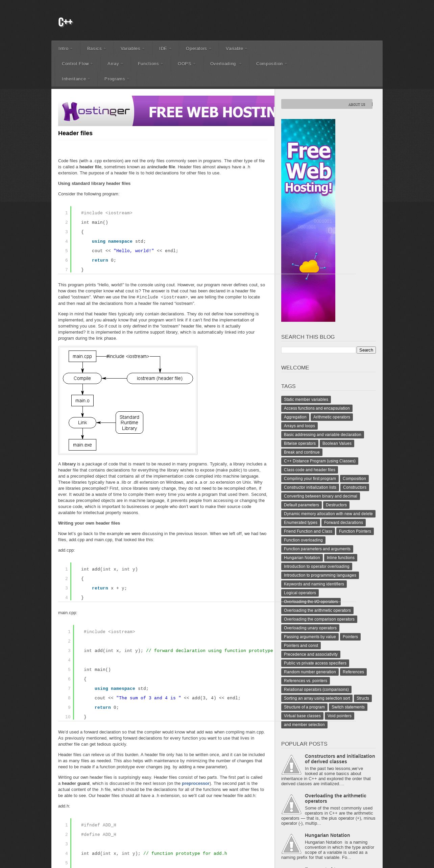Expand the Array menu
The height and width of the screenshot is (868, 434).
click(115, 64)
